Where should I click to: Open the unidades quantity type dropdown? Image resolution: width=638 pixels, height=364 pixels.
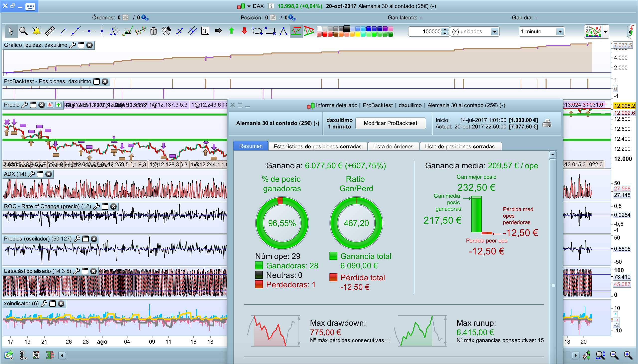pyautogui.click(x=494, y=32)
